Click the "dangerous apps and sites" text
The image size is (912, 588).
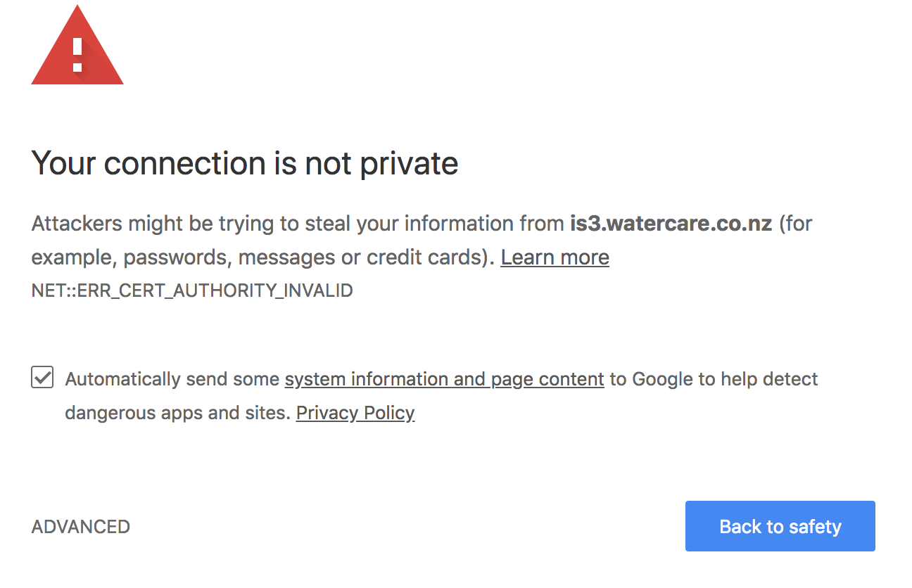(x=177, y=413)
